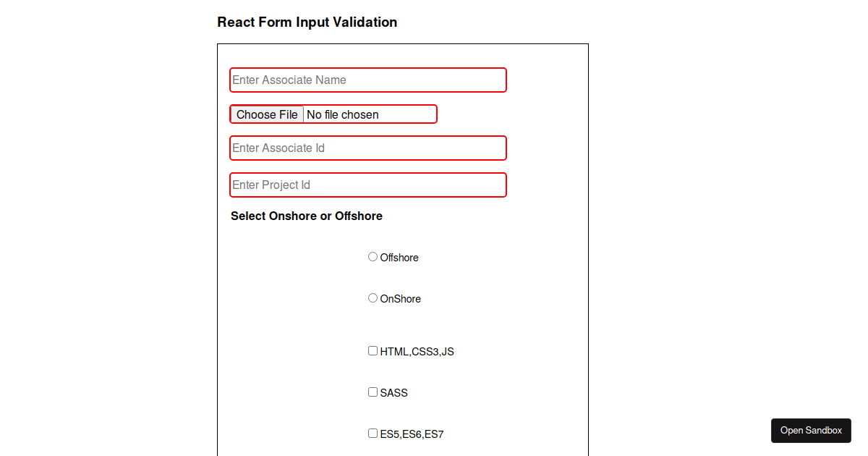Click the Select Onshore or Offshore heading
The image size is (868, 456).
click(307, 216)
